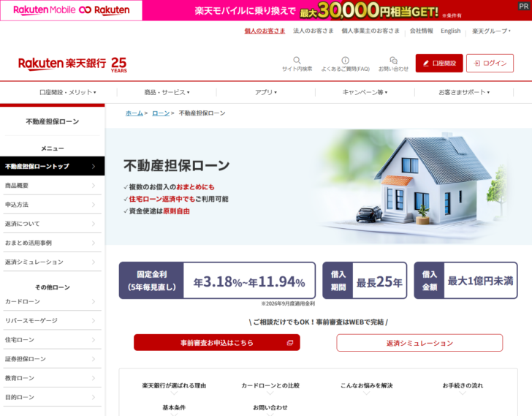Click the 口座開設 button
Viewport: 532px width, 416px height.
point(439,63)
